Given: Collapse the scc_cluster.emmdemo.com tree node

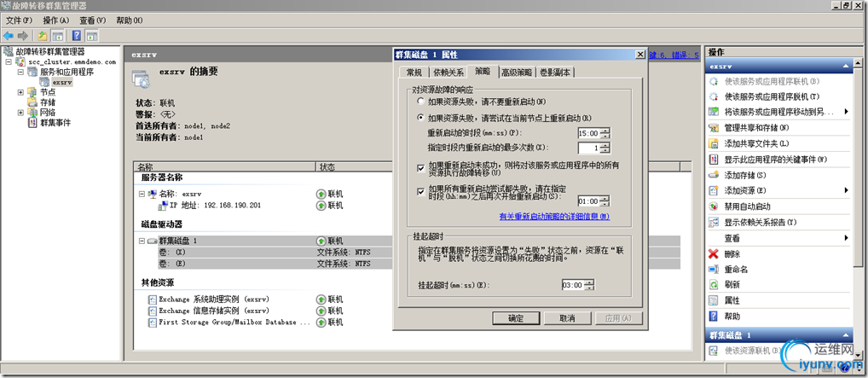Looking at the screenshot, I should click(9, 62).
